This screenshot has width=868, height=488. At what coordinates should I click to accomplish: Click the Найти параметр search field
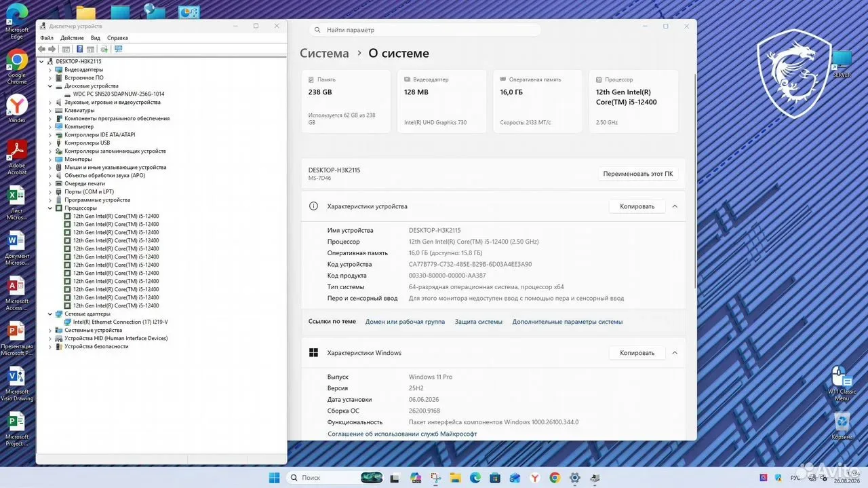click(x=425, y=30)
